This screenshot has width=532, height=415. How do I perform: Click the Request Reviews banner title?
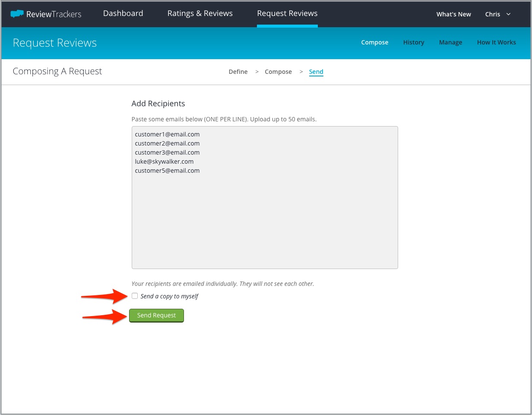click(55, 43)
